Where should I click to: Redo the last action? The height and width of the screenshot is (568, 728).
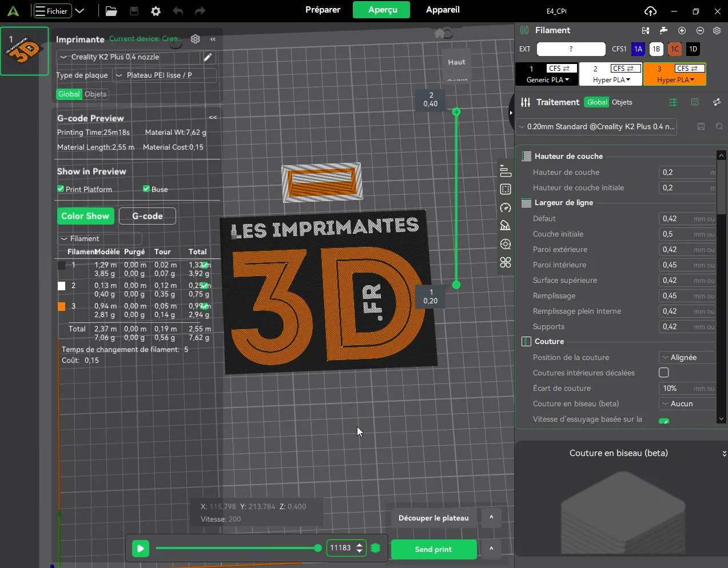coord(200,11)
